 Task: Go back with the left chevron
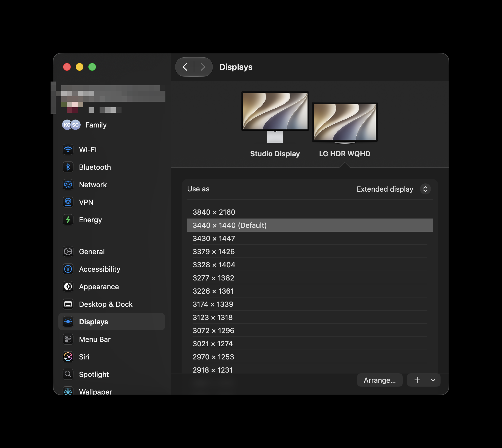coord(185,67)
